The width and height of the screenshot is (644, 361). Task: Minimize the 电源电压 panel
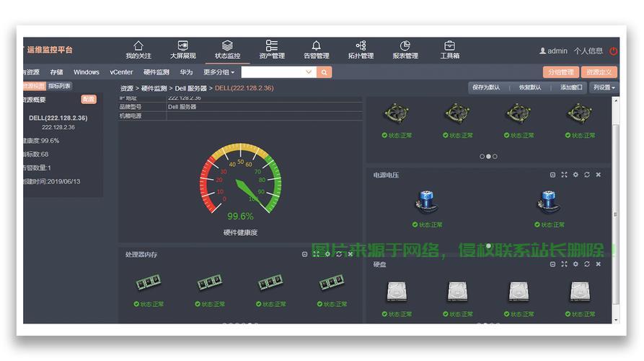(x=552, y=175)
